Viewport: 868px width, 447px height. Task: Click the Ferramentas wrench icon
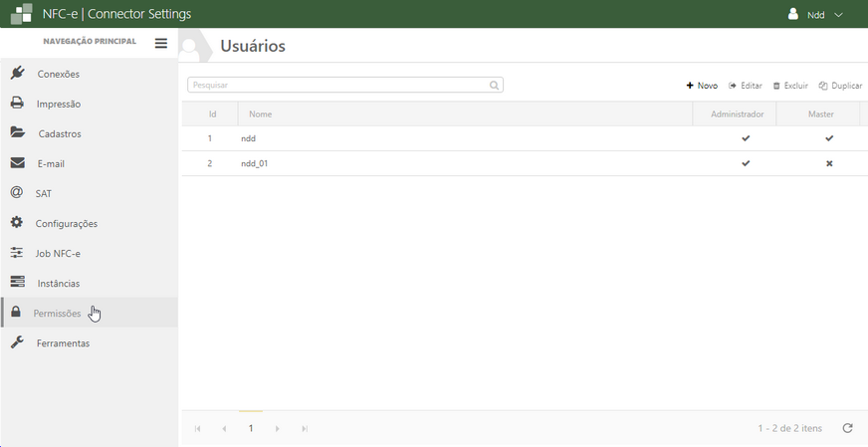pos(17,342)
